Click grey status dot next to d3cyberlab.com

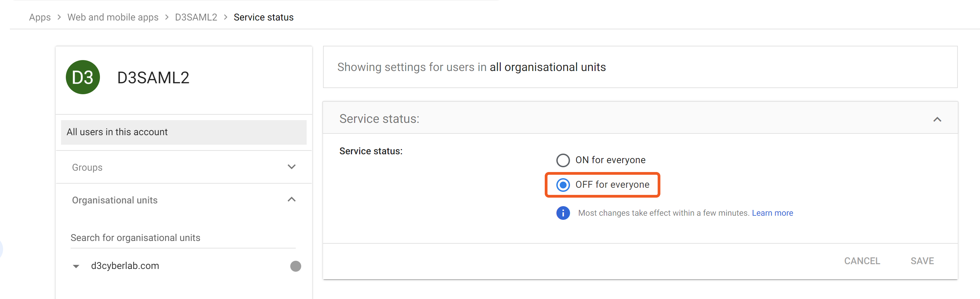[x=295, y=266]
